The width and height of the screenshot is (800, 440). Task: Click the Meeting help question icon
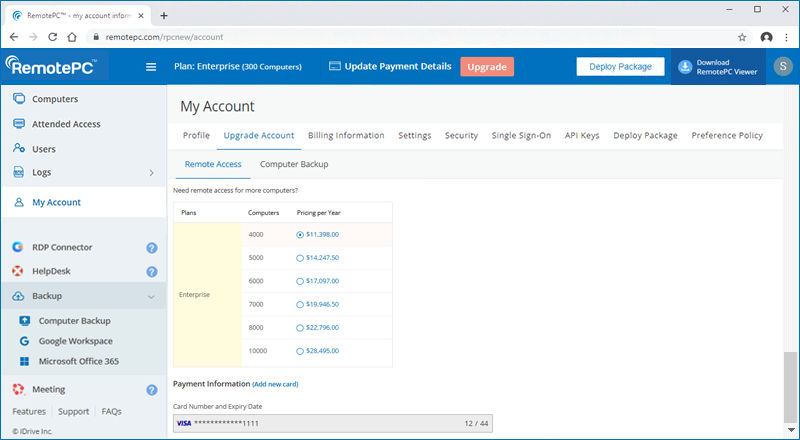(x=152, y=390)
